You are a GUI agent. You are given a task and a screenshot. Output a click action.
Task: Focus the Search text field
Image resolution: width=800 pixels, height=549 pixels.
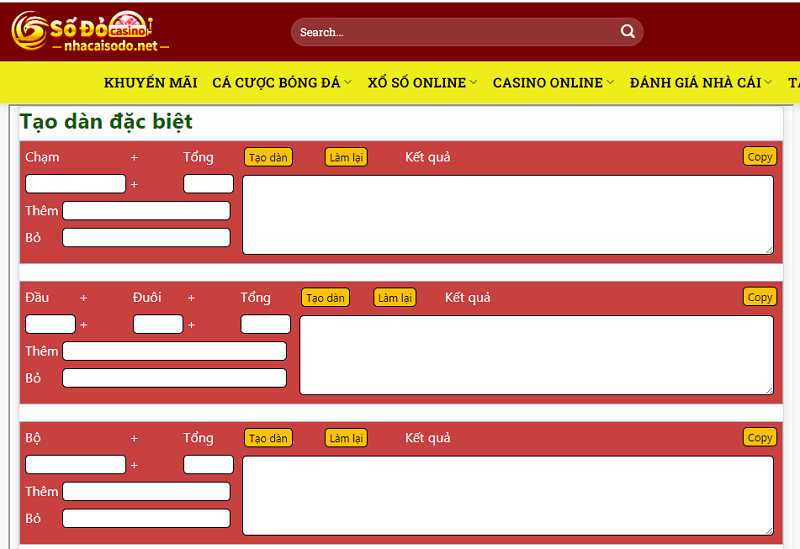(x=455, y=32)
